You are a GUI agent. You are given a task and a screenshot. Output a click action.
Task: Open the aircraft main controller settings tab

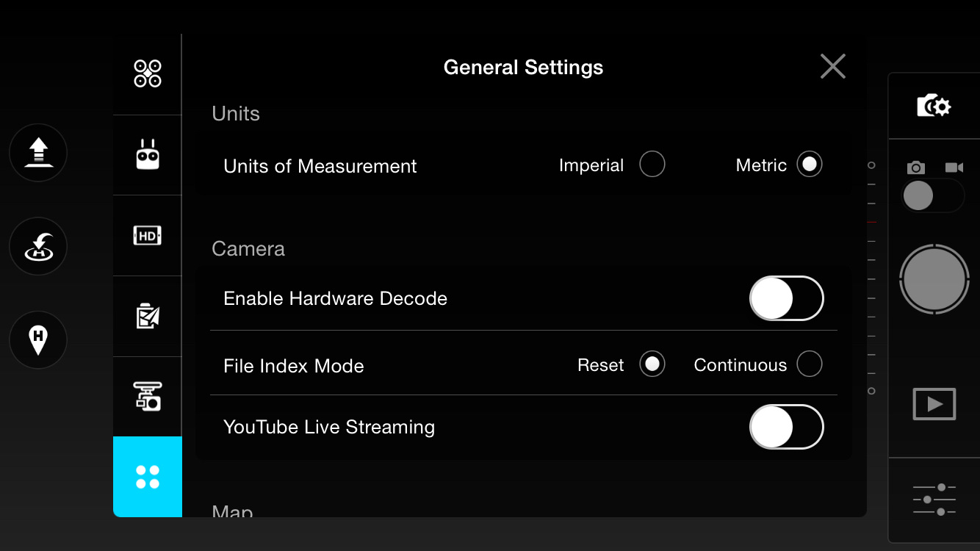[x=148, y=73]
